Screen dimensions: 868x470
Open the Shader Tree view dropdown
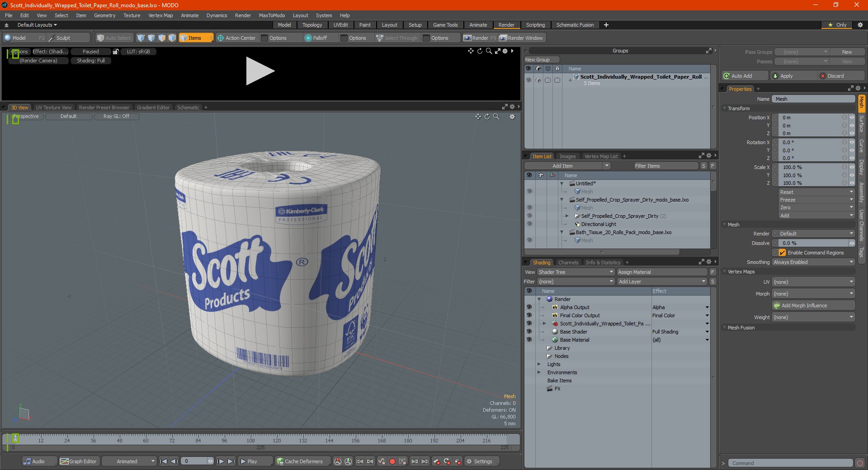coord(576,272)
